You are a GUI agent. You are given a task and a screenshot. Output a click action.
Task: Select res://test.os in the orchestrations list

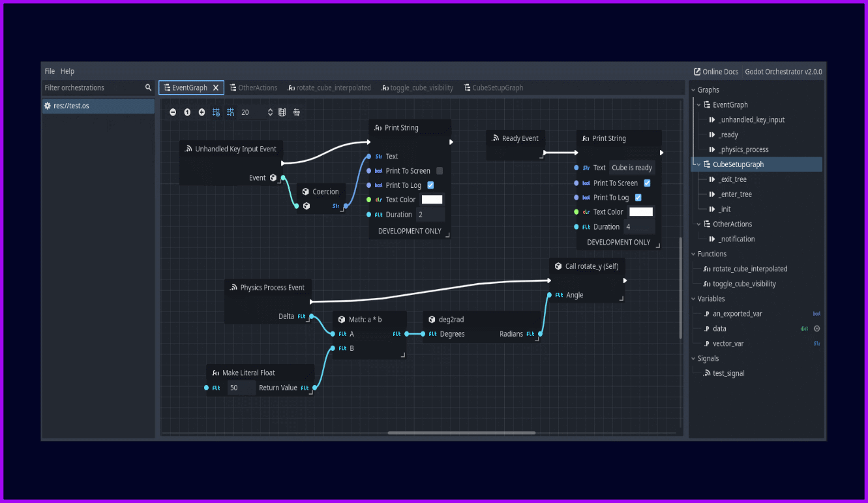[98, 106]
